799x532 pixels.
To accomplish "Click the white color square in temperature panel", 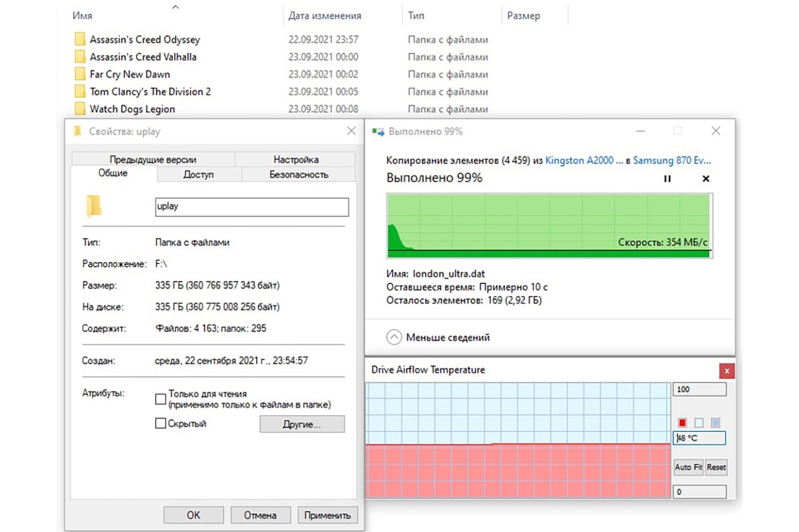I will click(699, 422).
